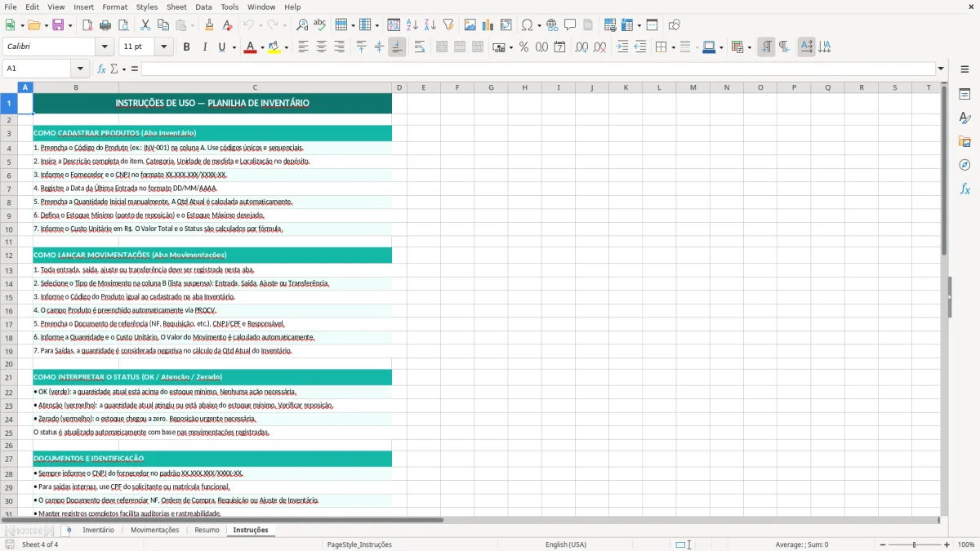Select Clone Formatting paintbrush
The image size is (980, 551).
209,25
